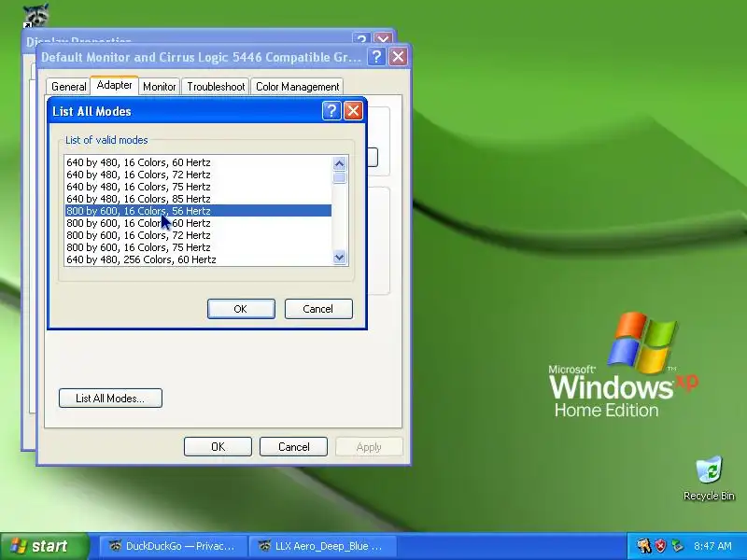Select 640 by 480, 16 Colors, 75 Hertz

coord(198,187)
